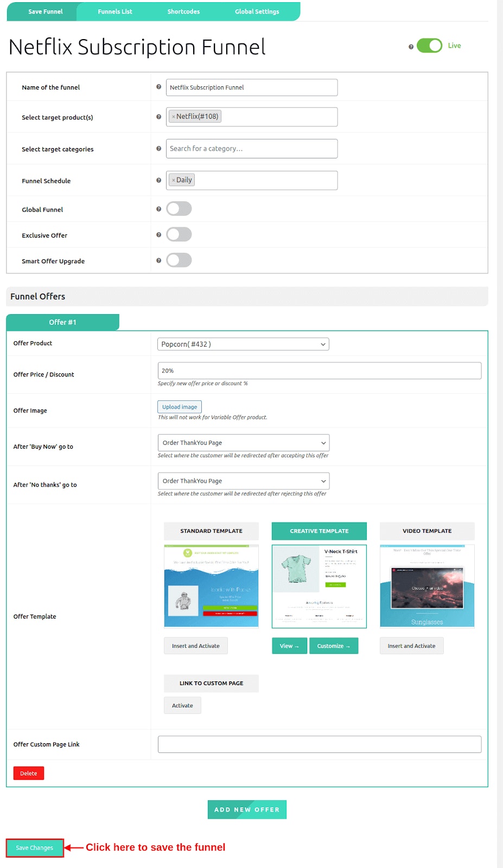Click help icon for Select target categories
This screenshot has width=503, height=868.
coord(158,148)
